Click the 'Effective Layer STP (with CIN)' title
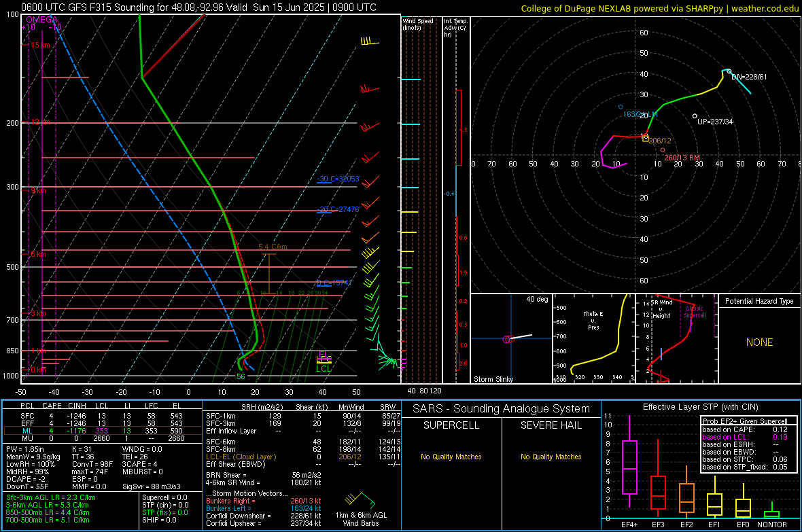The height and width of the screenshot is (532, 802). point(700,407)
